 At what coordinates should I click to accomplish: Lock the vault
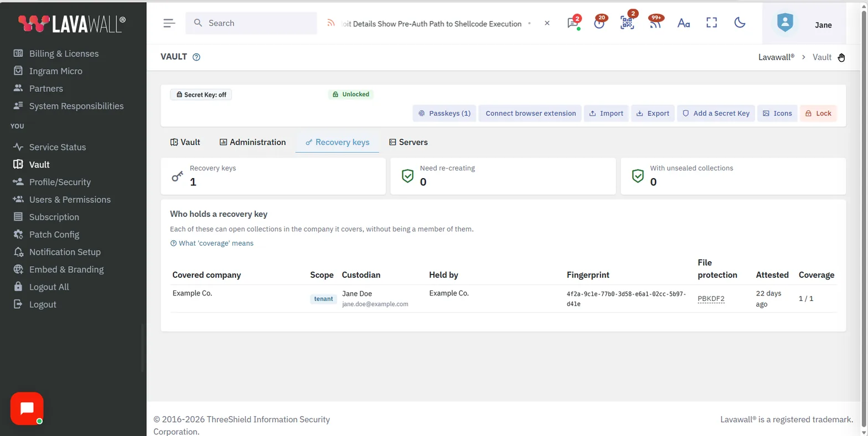tap(818, 113)
